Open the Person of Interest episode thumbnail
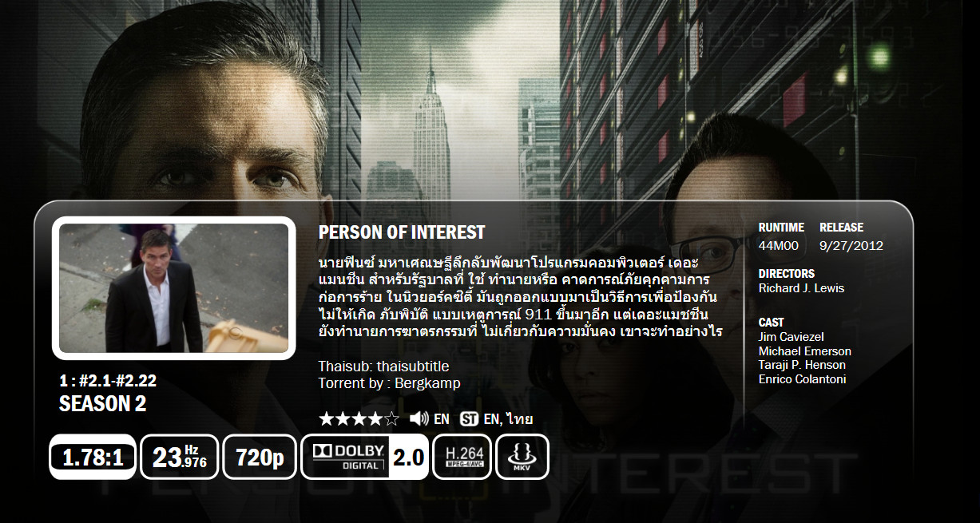 pos(174,288)
